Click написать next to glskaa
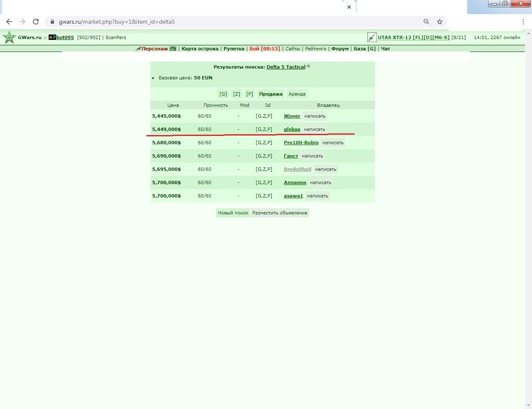The image size is (532, 409). [x=314, y=129]
